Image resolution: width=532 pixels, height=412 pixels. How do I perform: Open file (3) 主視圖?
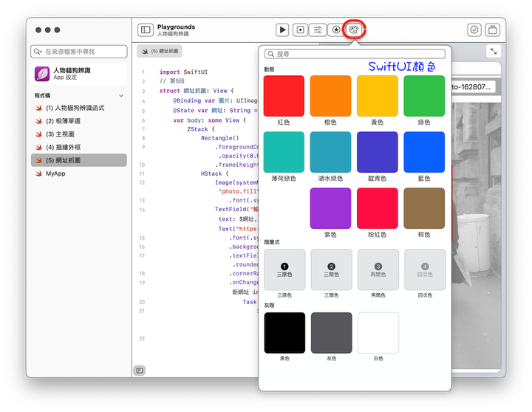click(x=79, y=134)
